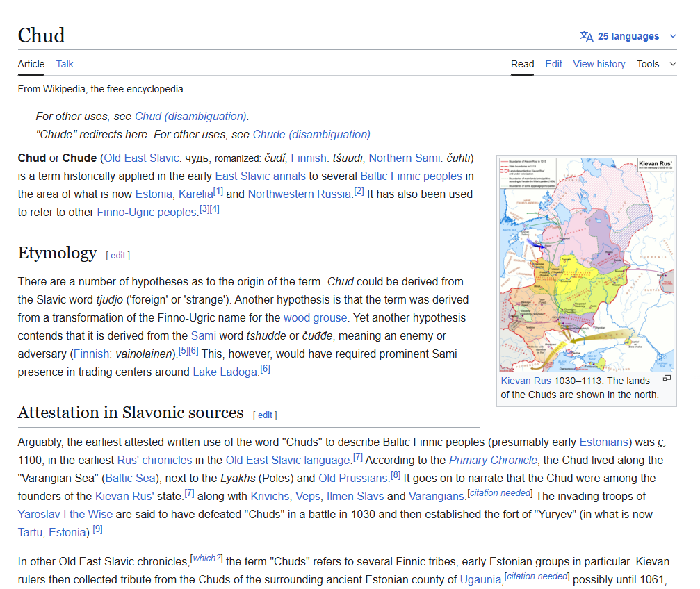Jump to citation [2] after Northwestern Russia
This screenshot has height=589, width=700.
pyautogui.click(x=359, y=191)
